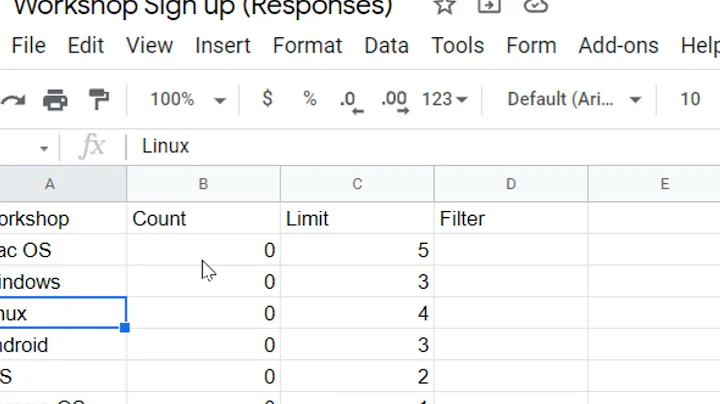Viewport: 720px width, 404px height.
Task: Click the redo arrow in toolbar
Action: point(13,99)
